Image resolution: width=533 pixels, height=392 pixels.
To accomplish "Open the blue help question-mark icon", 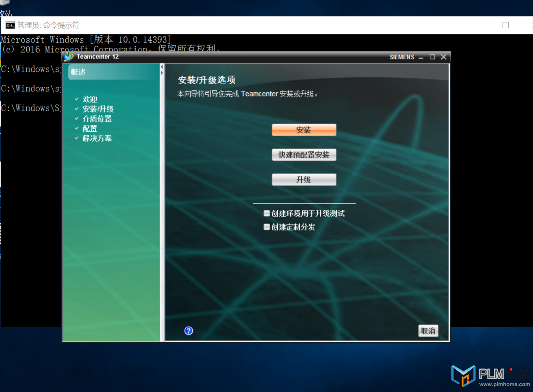I will click(x=189, y=331).
